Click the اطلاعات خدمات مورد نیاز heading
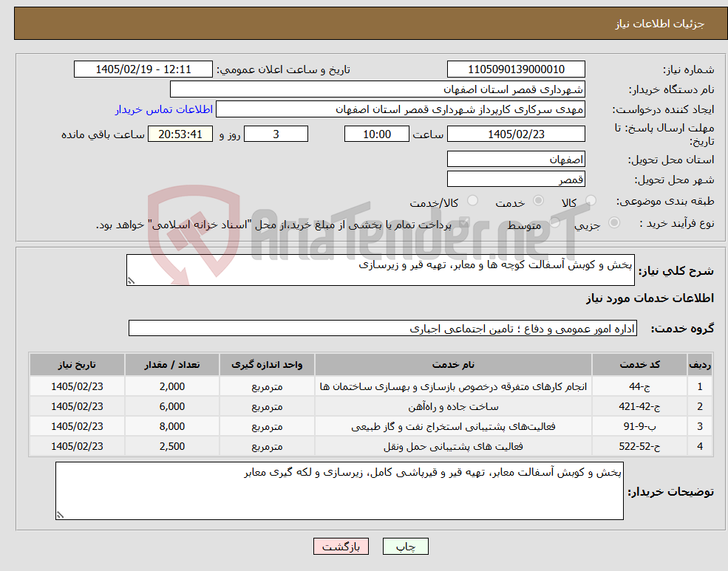This screenshot has height=571, width=728. pos(650,298)
